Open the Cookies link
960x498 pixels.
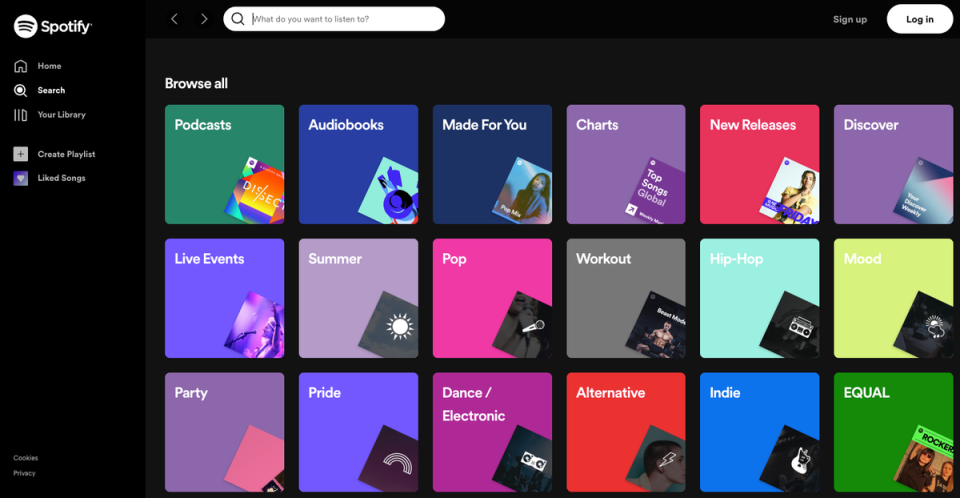(25, 458)
